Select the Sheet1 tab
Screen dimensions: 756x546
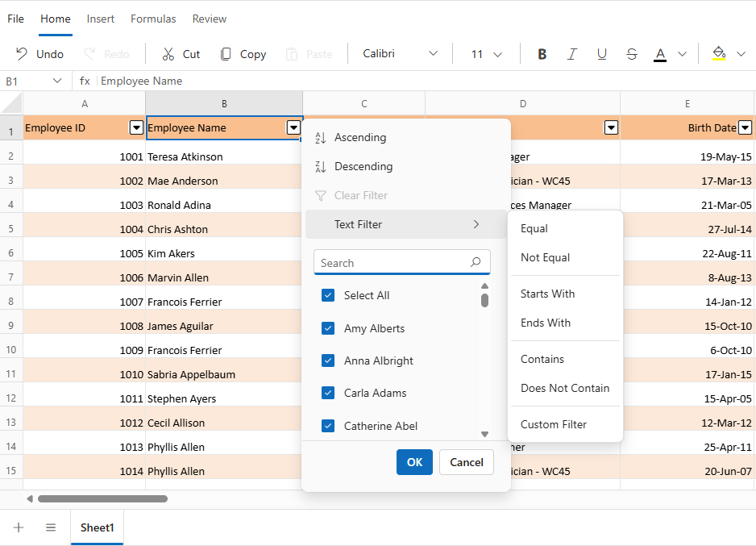click(x=97, y=527)
